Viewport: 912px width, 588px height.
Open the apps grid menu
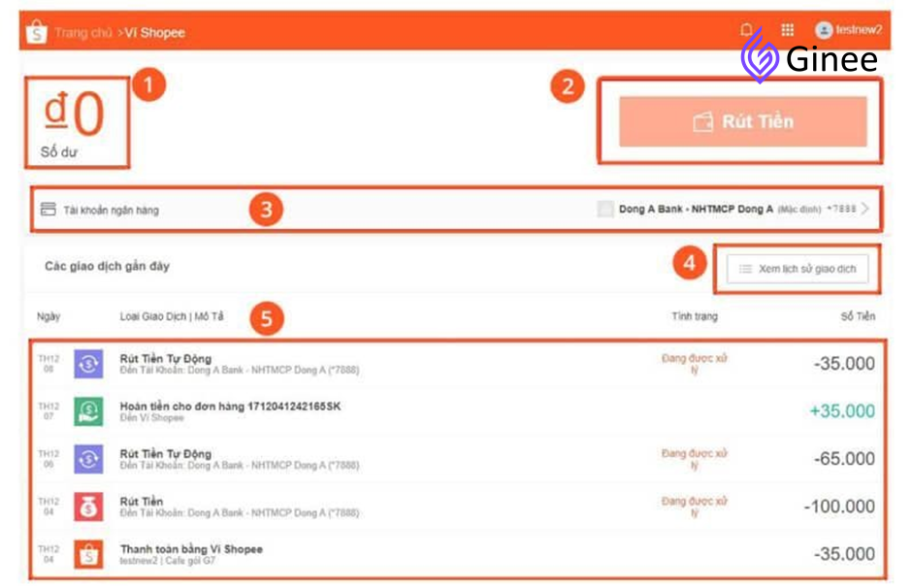(788, 30)
